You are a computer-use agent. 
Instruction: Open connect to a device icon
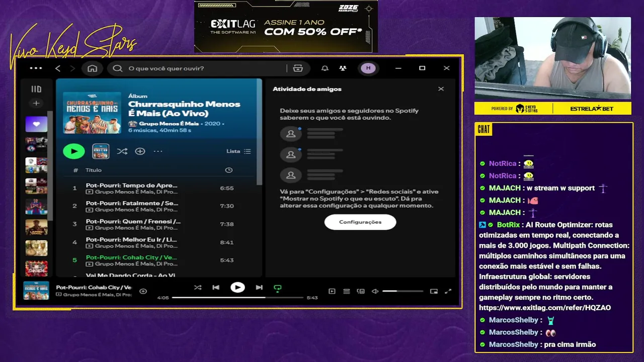tap(361, 291)
